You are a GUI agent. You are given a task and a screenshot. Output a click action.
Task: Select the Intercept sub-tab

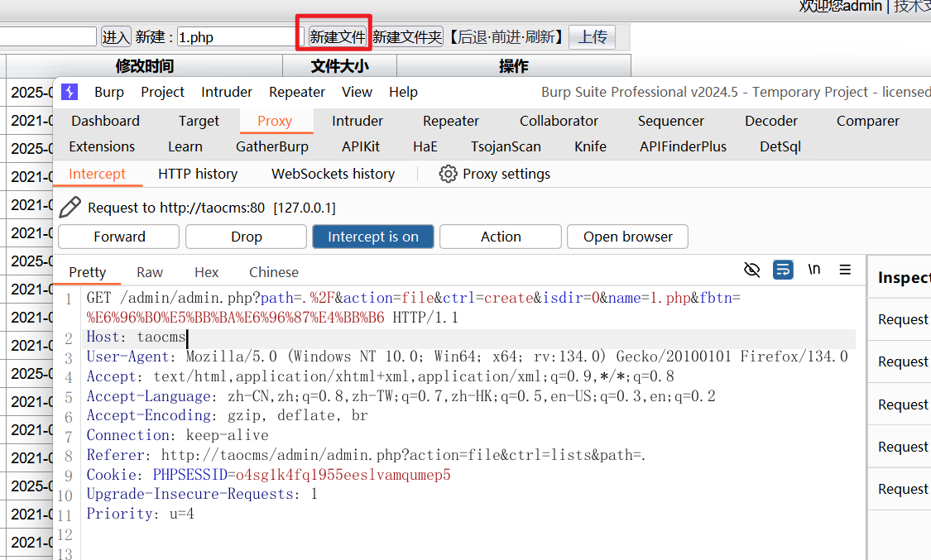coord(98,174)
